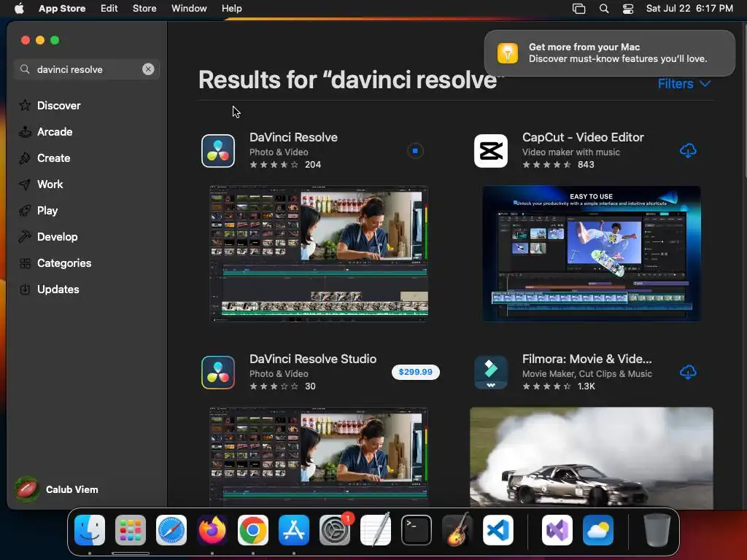Launch Google Chrome from the Dock
Viewport: 747px width, 560px height.
click(253, 530)
